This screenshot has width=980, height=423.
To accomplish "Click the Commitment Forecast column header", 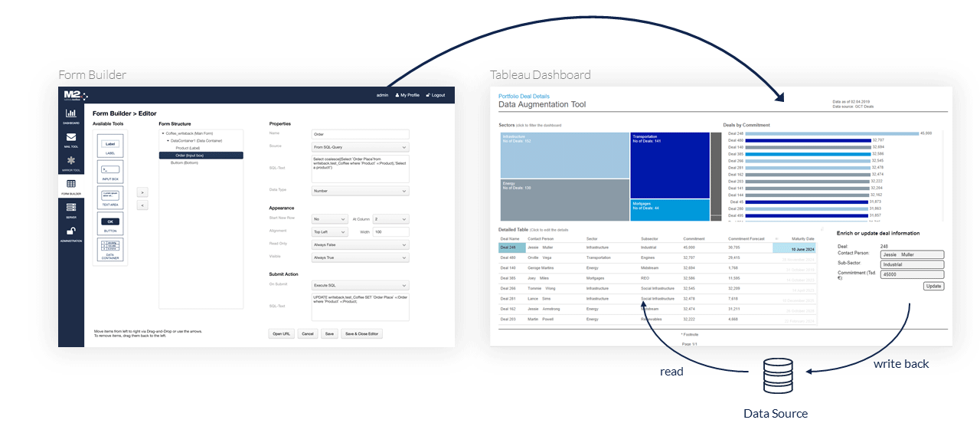I will coord(746,238).
